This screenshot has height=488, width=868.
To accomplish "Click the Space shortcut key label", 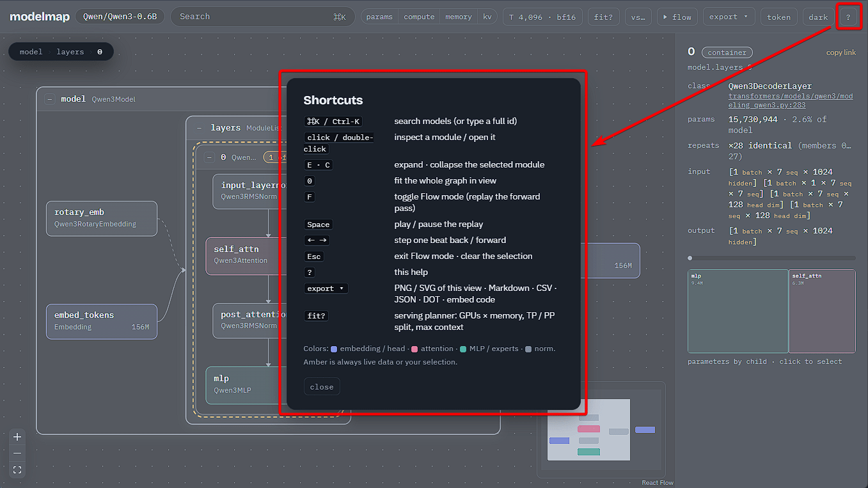I will (318, 224).
